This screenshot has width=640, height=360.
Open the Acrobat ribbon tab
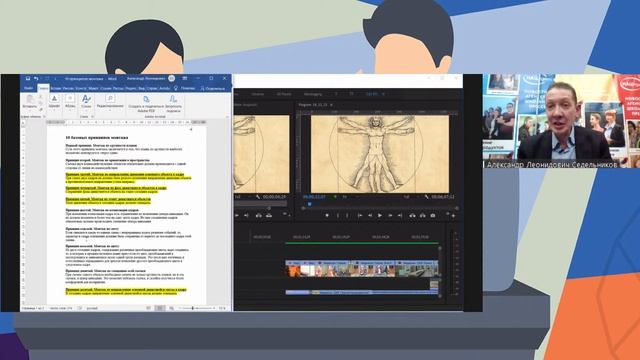[x=164, y=88]
